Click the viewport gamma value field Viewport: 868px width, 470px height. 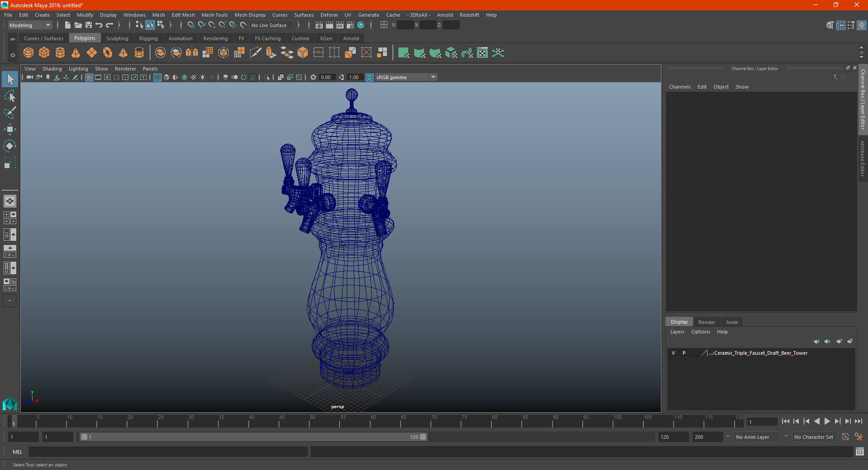(x=354, y=77)
